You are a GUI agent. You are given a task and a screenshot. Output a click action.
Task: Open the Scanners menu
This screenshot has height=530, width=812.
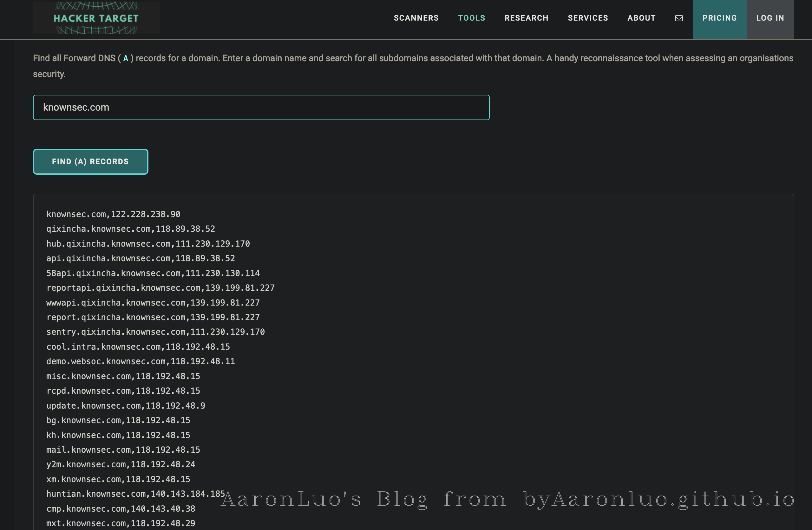coord(416,18)
